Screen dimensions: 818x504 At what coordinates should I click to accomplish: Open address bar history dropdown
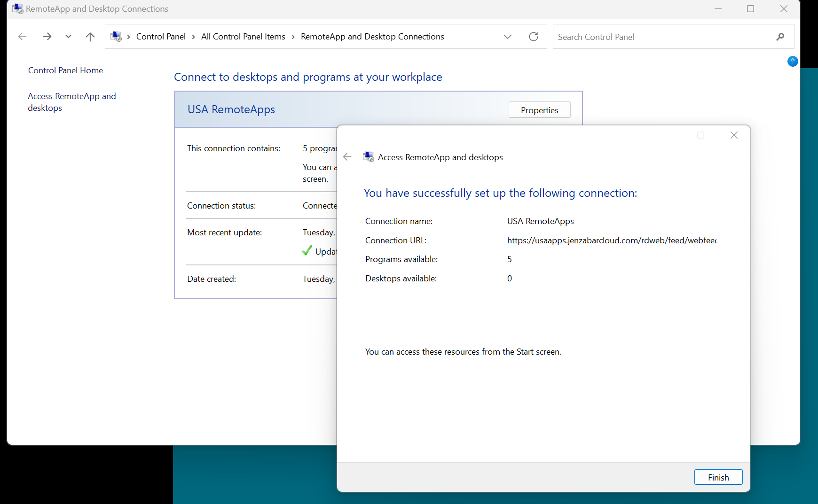click(x=508, y=37)
